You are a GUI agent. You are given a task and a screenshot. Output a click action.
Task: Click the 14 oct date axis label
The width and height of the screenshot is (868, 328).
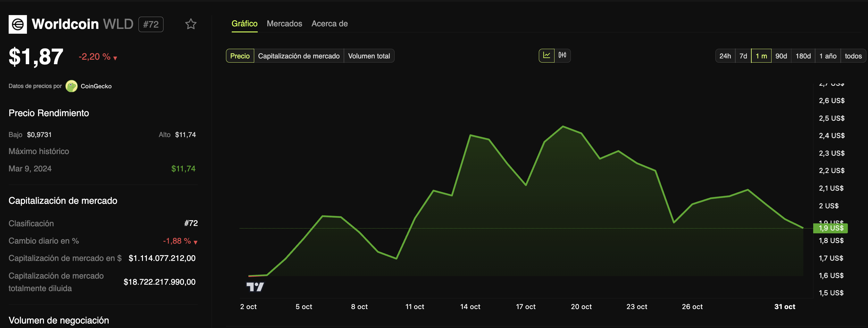coord(470,307)
